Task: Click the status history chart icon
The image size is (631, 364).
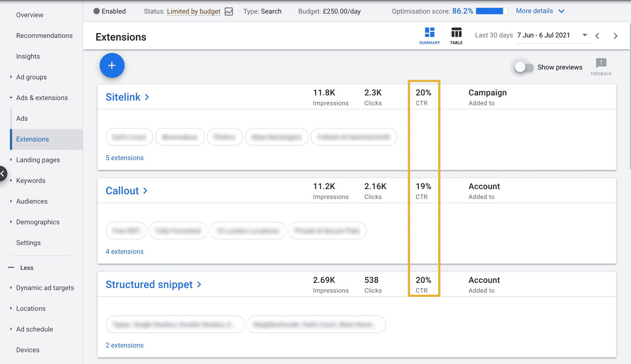Action: [229, 11]
